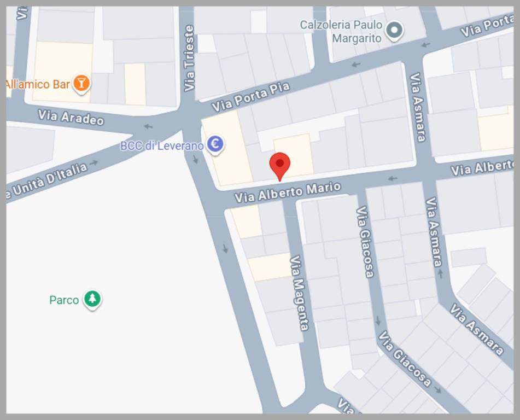The image size is (520, 420).
Task: Select the Via Aradeo street label
Action: point(71,118)
